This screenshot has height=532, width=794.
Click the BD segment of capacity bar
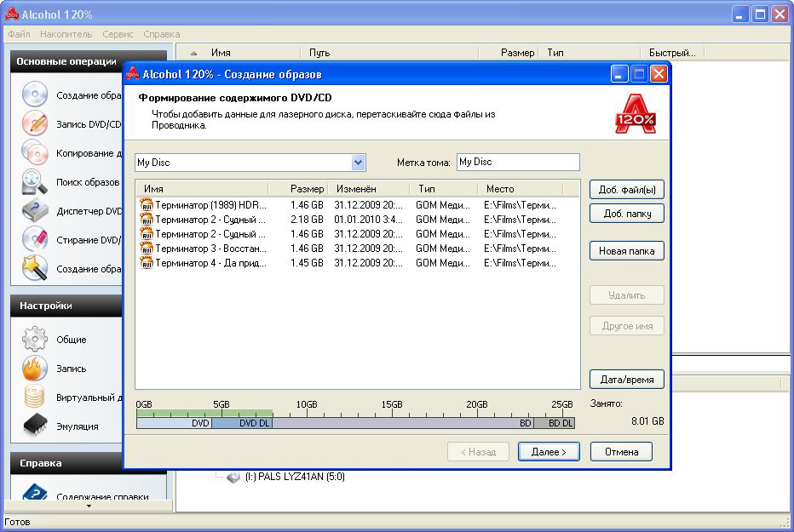coord(403,423)
